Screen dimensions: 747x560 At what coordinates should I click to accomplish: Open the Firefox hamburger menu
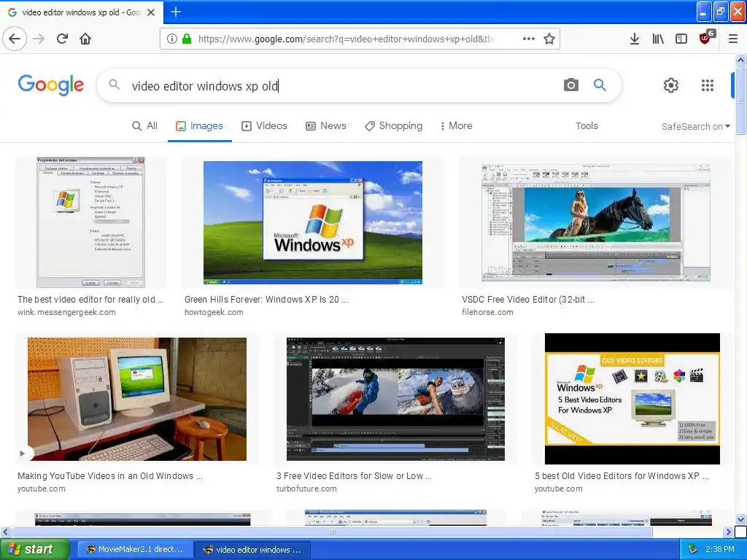point(733,39)
